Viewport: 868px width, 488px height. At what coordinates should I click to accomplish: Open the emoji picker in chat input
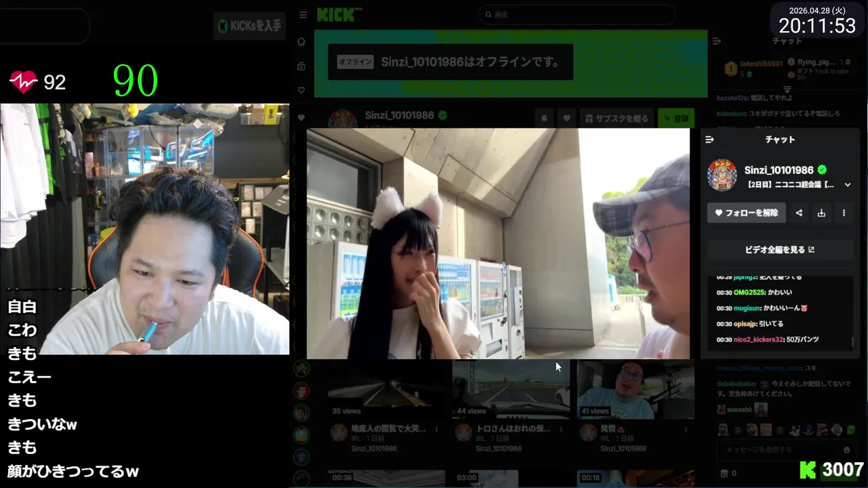pyautogui.click(x=846, y=449)
